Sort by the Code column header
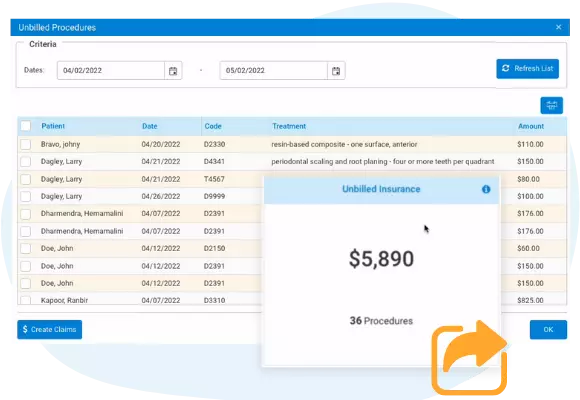This screenshot has width=580, height=400. tap(213, 126)
